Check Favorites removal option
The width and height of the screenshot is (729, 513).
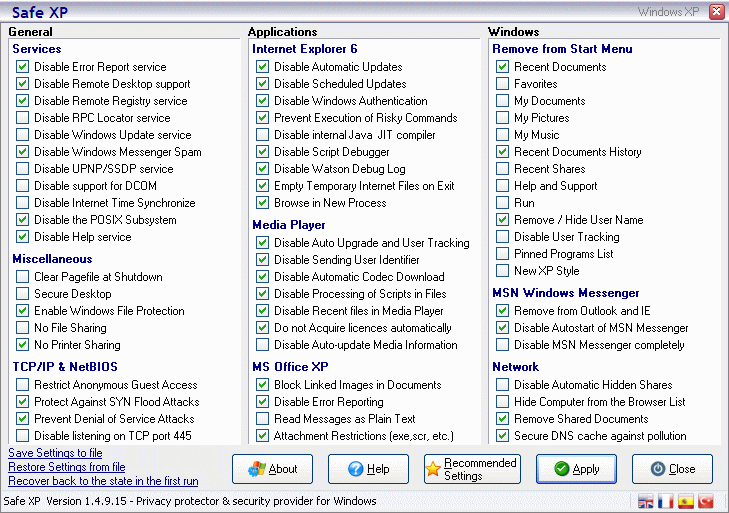502,84
